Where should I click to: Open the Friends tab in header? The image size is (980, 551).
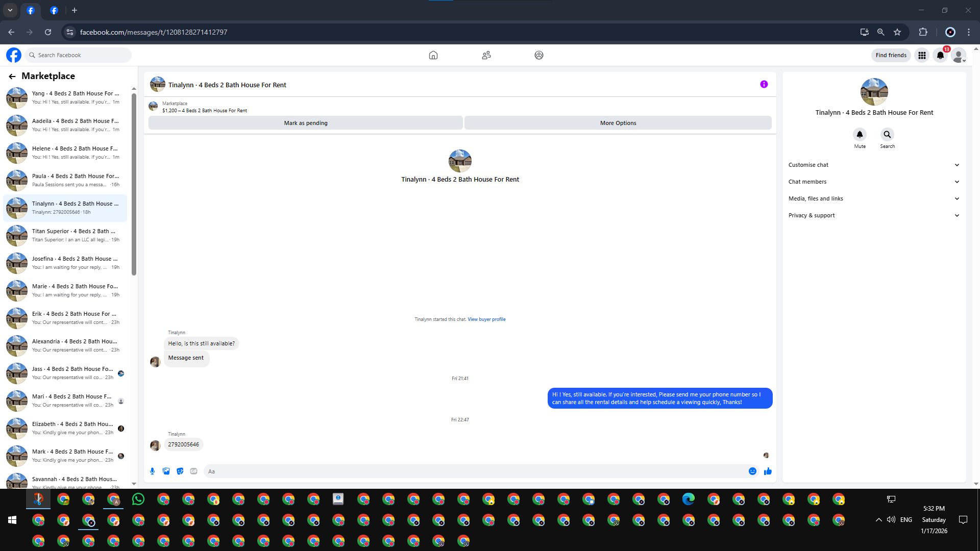coord(486,55)
